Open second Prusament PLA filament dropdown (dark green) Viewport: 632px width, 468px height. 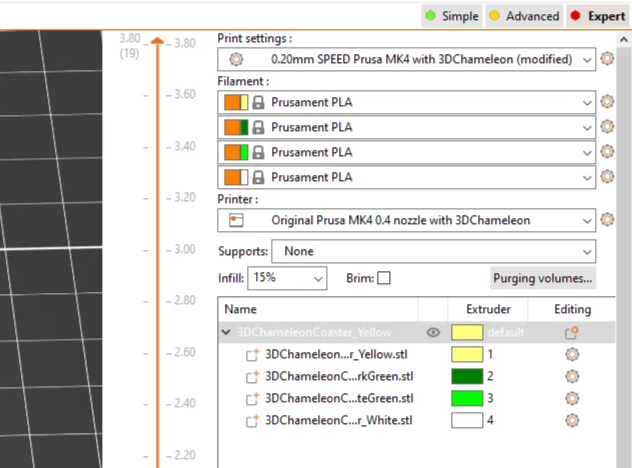coord(407,127)
